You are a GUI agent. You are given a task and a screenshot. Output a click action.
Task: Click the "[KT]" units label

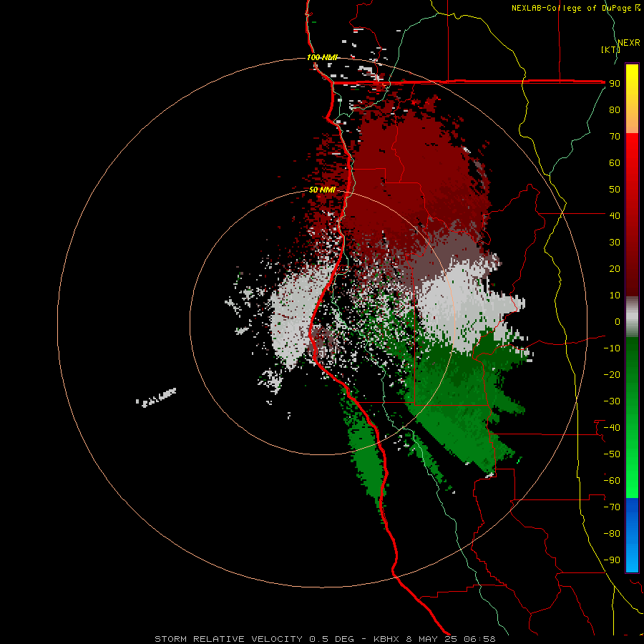click(x=610, y=49)
